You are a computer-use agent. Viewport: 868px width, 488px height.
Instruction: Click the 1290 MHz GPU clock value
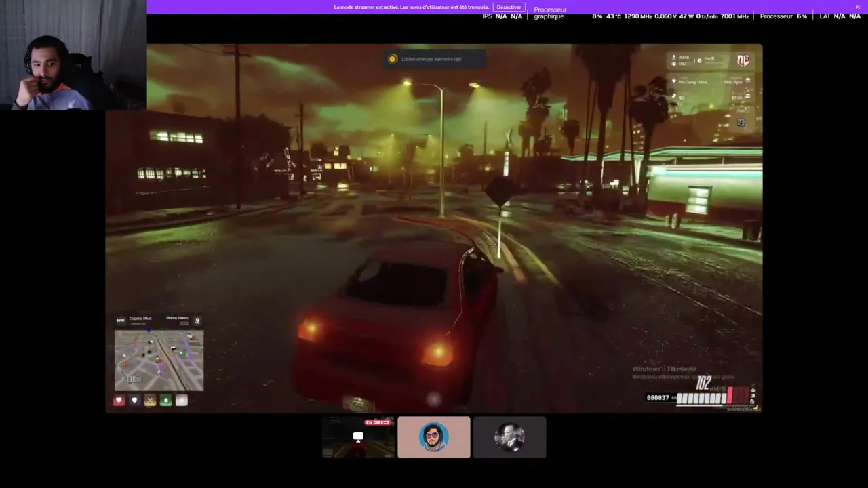click(x=638, y=16)
